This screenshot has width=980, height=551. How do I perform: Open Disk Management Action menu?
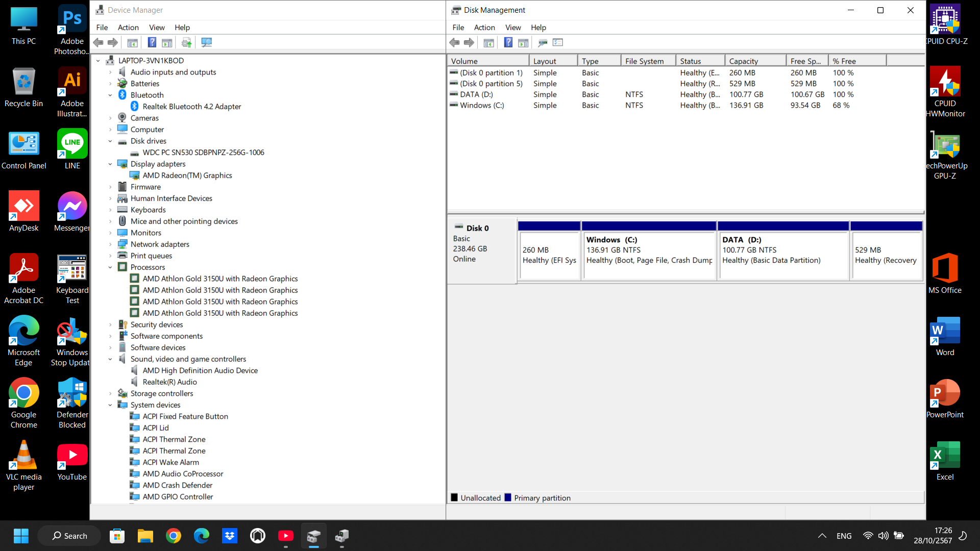tap(484, 28)
